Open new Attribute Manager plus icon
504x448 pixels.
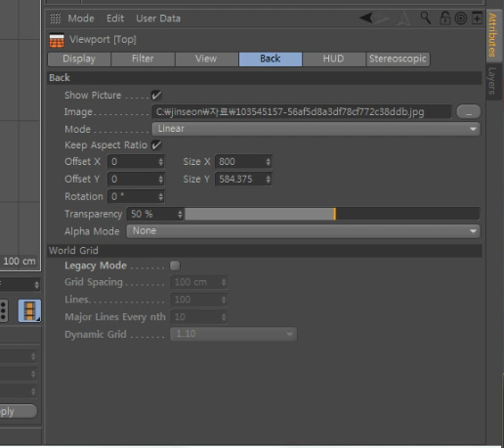477,18
